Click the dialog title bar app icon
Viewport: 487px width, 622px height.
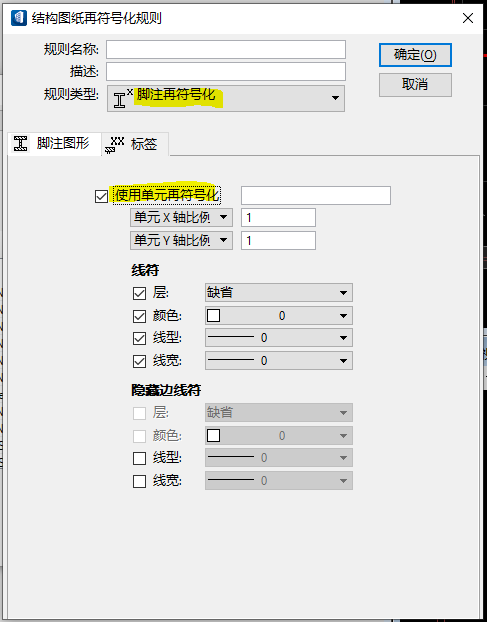tap(19, 18)
